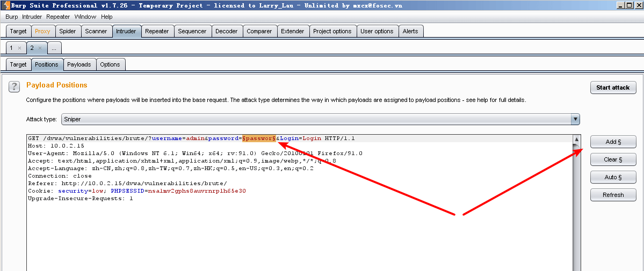Click the Clear § button
Viewport: 644px width, 271px height.
613,159
